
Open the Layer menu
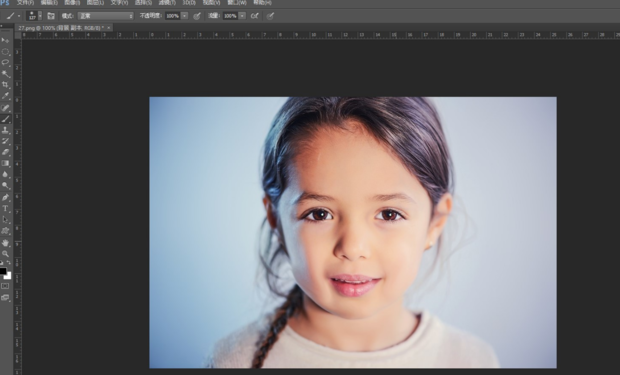pos(95,3)
